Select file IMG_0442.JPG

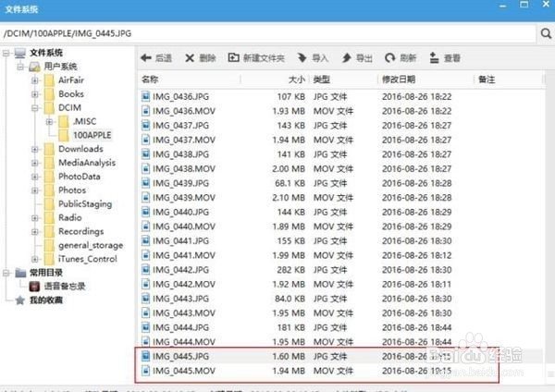click(180, 270)
